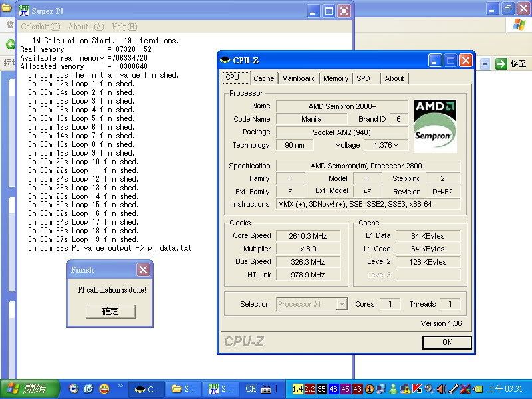Open the network computers tray icon
The height and width of the screenshot is (399, 532).
(381, 389)
